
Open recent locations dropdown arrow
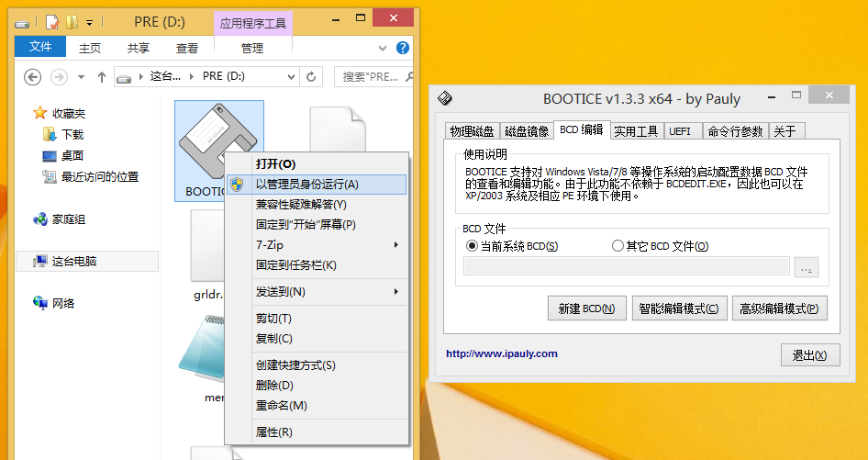81,77
